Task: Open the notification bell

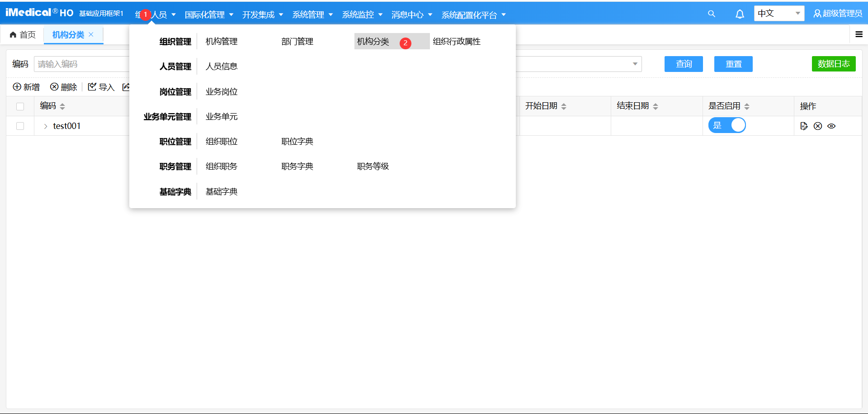Action: (x=740, y=14)
